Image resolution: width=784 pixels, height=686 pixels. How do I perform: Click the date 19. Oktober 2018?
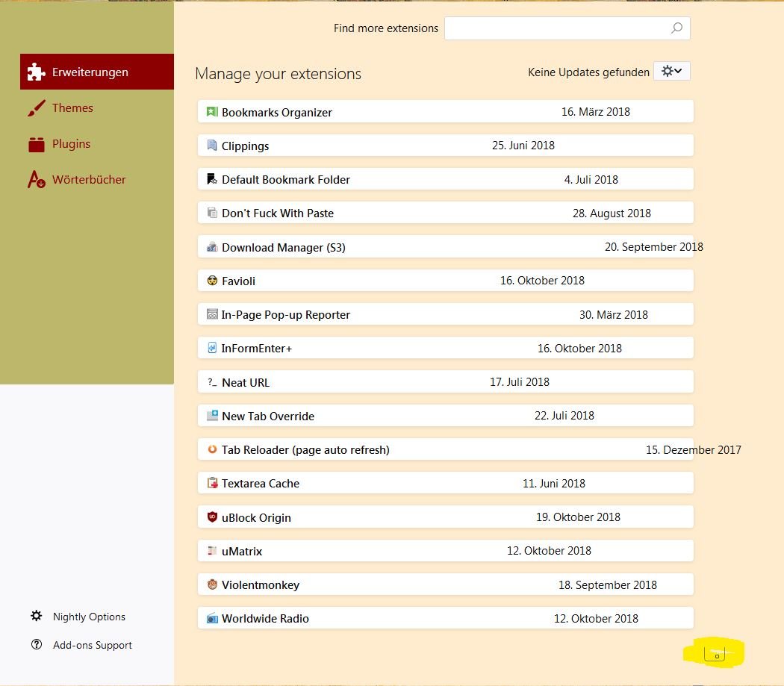pos(578,517)
